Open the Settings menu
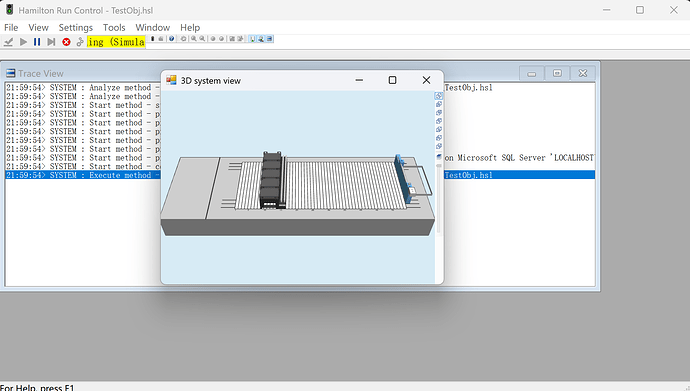The image size is (690, 391). pos(76,27)
